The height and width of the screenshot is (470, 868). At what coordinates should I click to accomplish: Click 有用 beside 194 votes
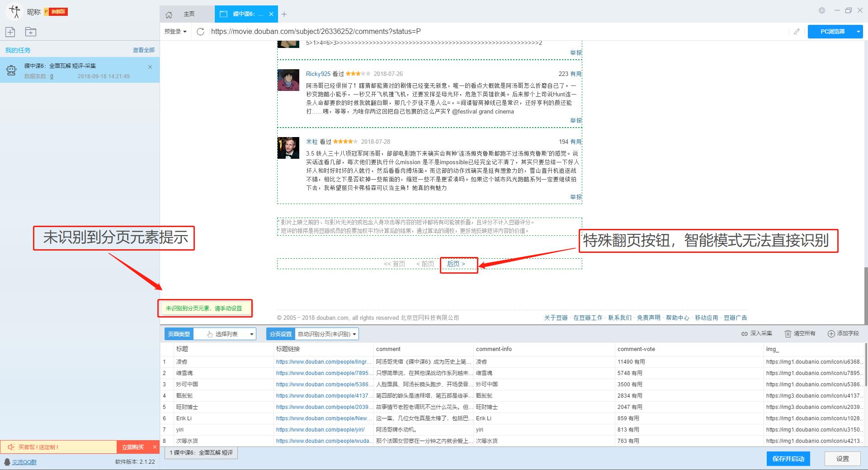pos(576,142)
